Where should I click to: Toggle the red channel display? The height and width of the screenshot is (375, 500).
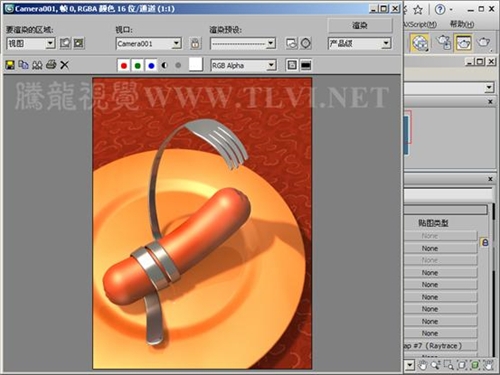click(x=124, y=65)
